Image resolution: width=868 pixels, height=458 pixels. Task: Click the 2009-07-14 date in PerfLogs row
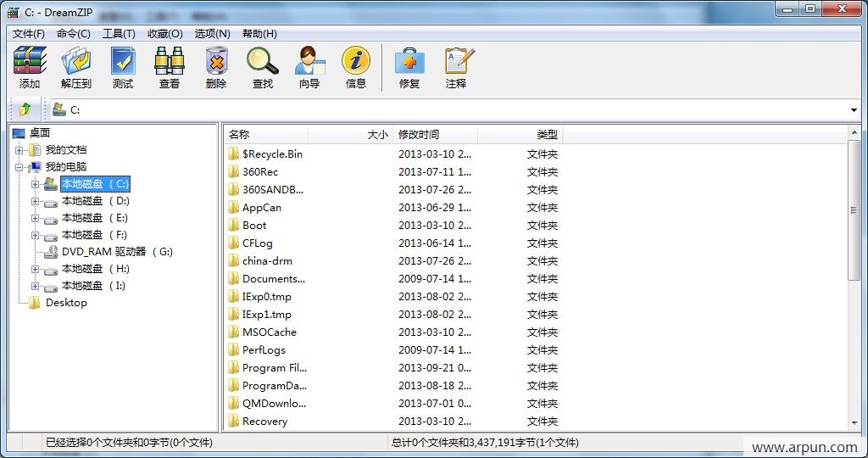[x=435, y=350]
